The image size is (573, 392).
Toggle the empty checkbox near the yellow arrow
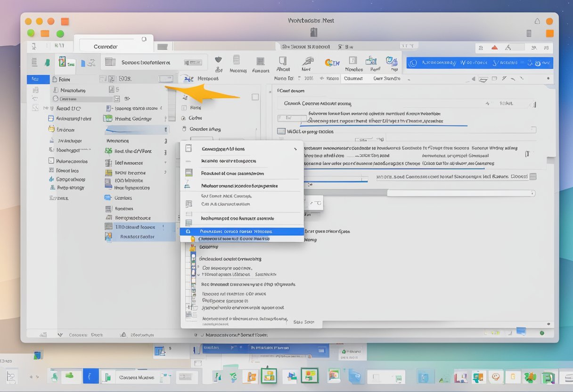pyautogui.click(x=255, y=96)
